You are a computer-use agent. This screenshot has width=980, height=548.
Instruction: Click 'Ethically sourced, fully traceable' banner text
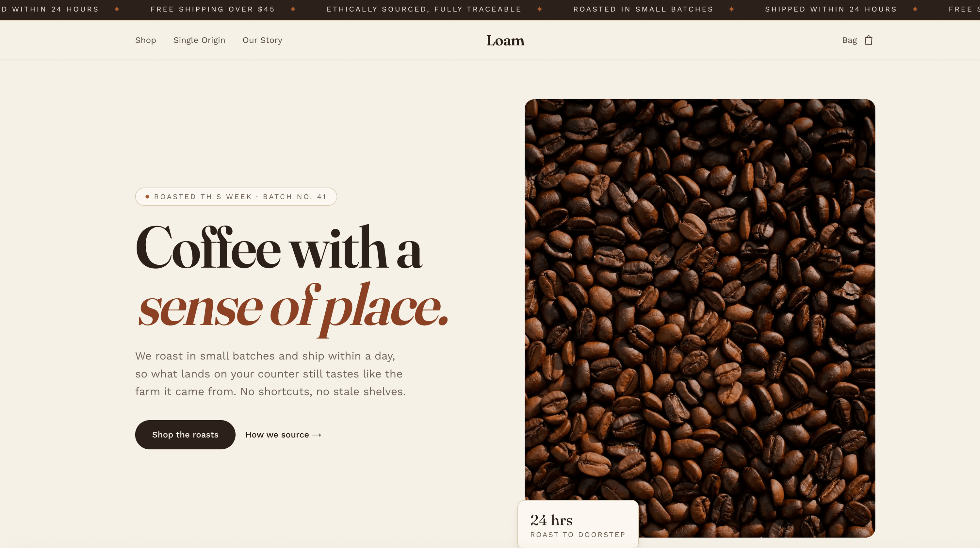424,9
